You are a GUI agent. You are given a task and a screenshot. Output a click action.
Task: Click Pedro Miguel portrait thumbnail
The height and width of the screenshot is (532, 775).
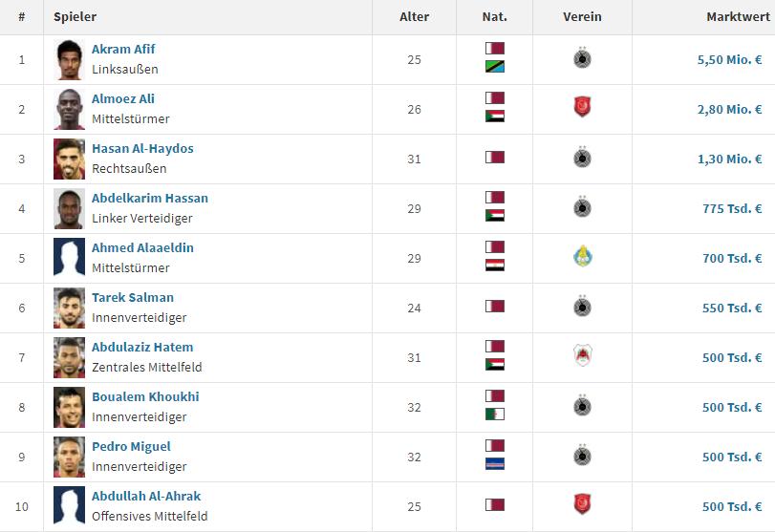tap(69, 457)
